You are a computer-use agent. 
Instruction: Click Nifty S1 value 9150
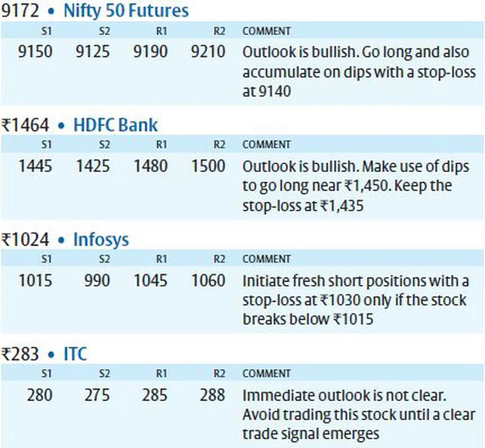[x=35, y=52]
